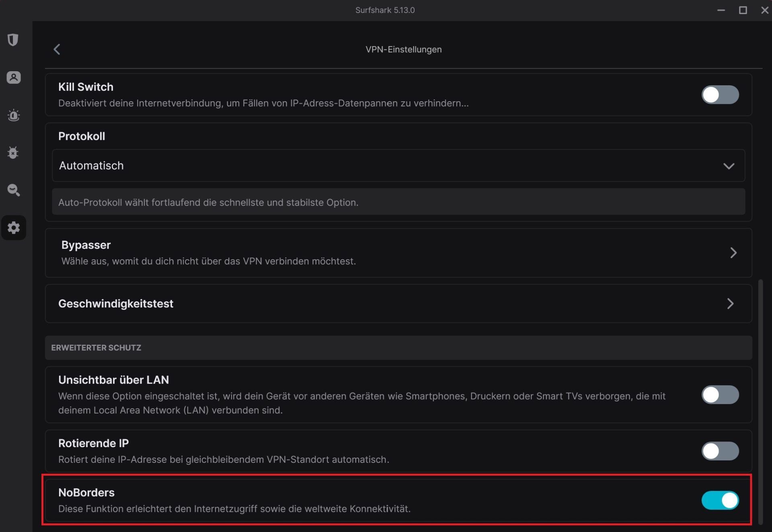772x532 pixels.
Task: Click the NoBorders heading
Action: coord(86,493)
